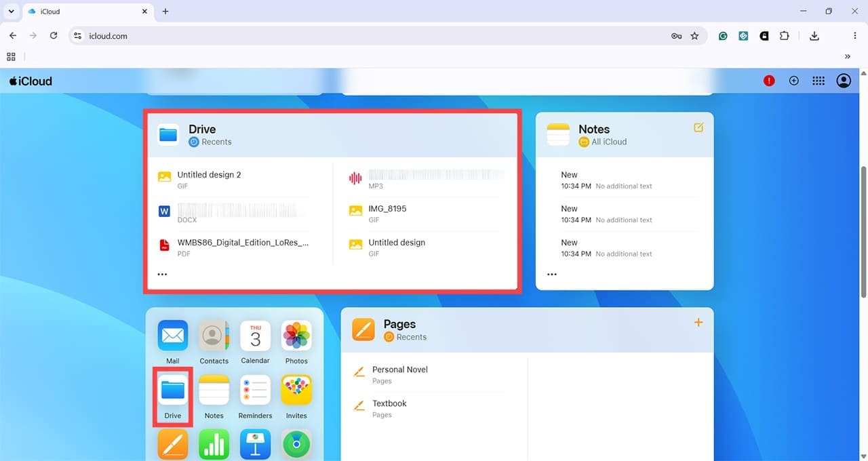Screen dimensions: 868x461
Task: Select the iCloud browser tab
Action: point(87,12)
